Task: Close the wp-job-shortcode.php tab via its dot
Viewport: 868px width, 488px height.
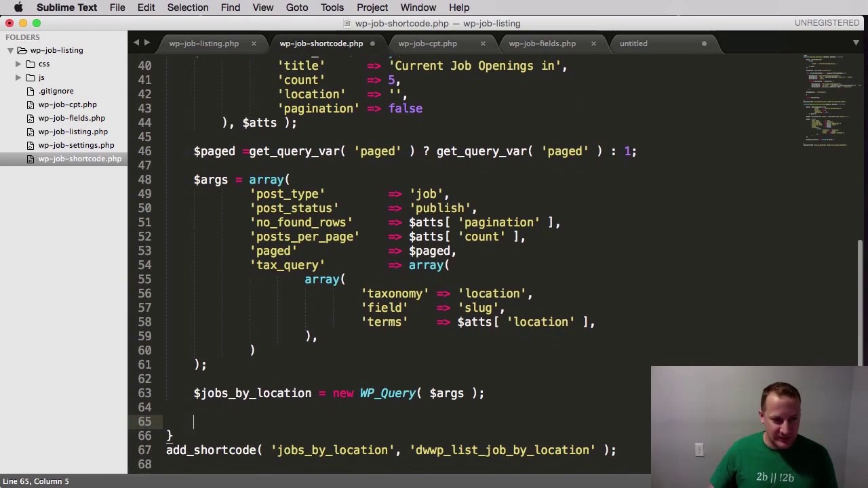Action: click(372, 43)
